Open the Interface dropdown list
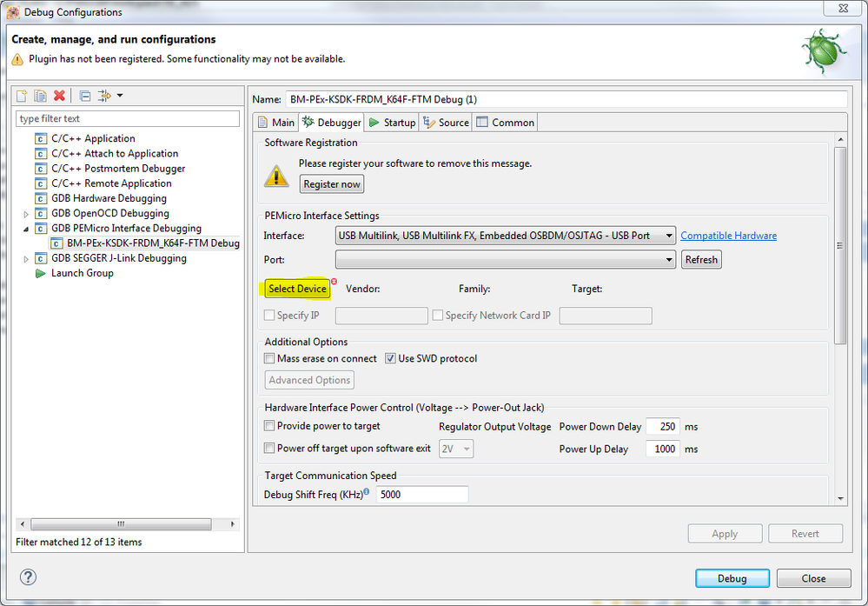 point(506,236)
